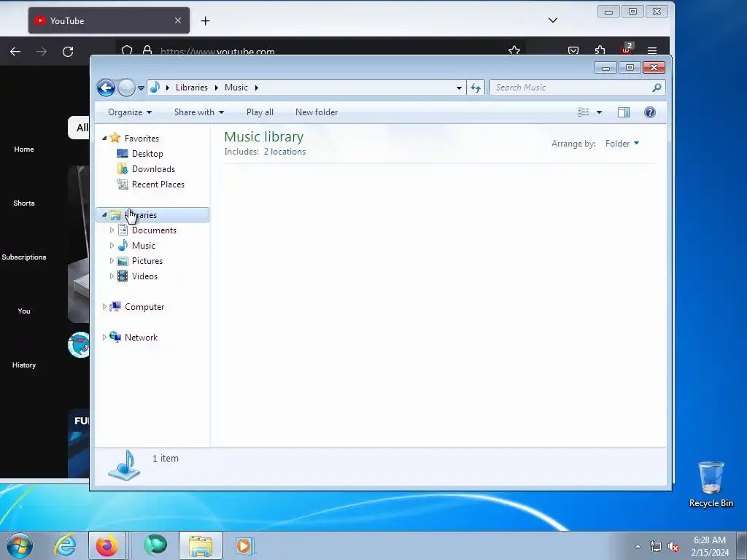Go to YouTube Home in sidebar
The height and width of the screenshot is (560, 747).
[x=24, y=149]
